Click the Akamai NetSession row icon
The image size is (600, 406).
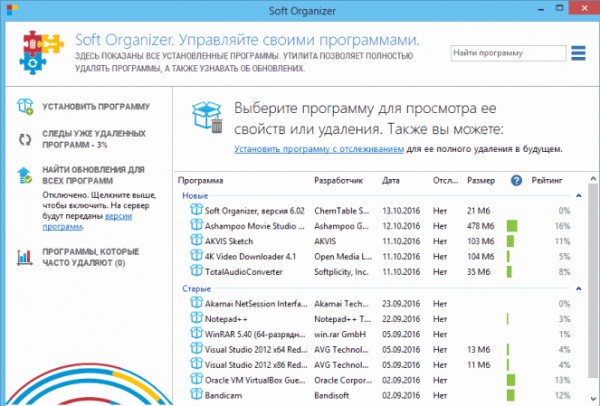[196, 303]
